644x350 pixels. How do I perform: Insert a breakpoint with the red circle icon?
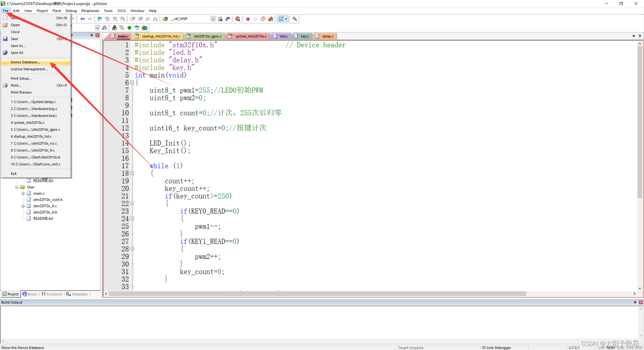click(x=248, y=19)
